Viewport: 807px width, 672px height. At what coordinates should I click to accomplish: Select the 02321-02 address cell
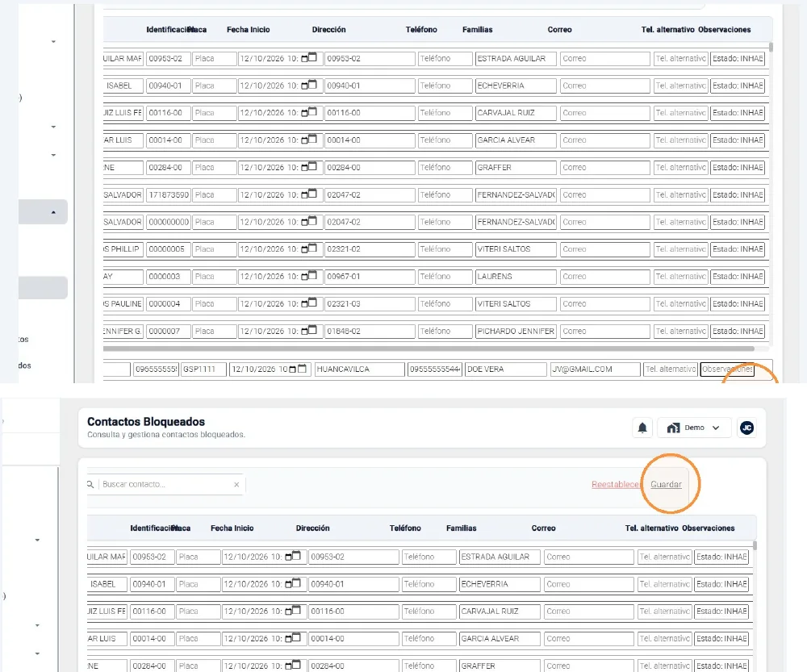[370, 249]
